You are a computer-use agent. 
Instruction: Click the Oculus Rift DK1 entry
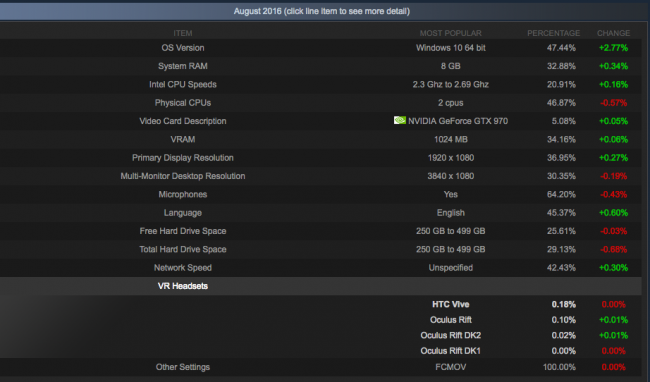pyautogui.click(x=451, y=351)
